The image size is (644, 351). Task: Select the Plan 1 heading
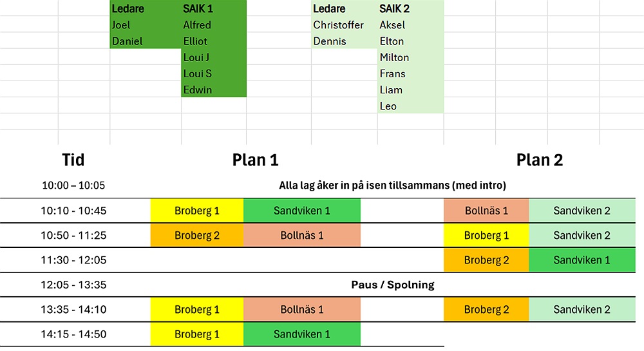[255, 160]
